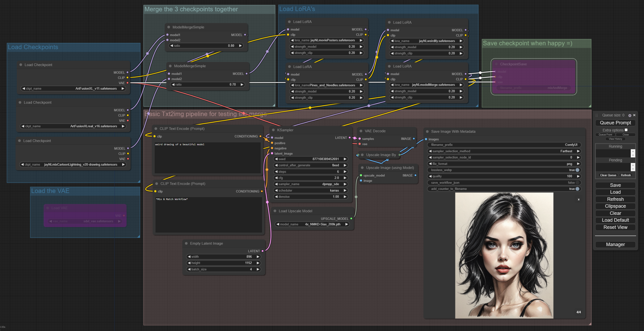The image size is (644, 331).
Task: Increase KSampler steps with right arrow
Action: [x=345, y=171]
